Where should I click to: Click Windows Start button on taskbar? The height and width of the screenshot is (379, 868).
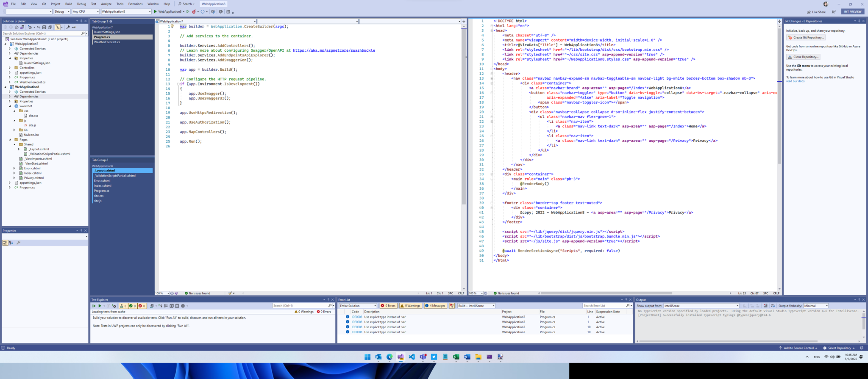click(367, 357)
